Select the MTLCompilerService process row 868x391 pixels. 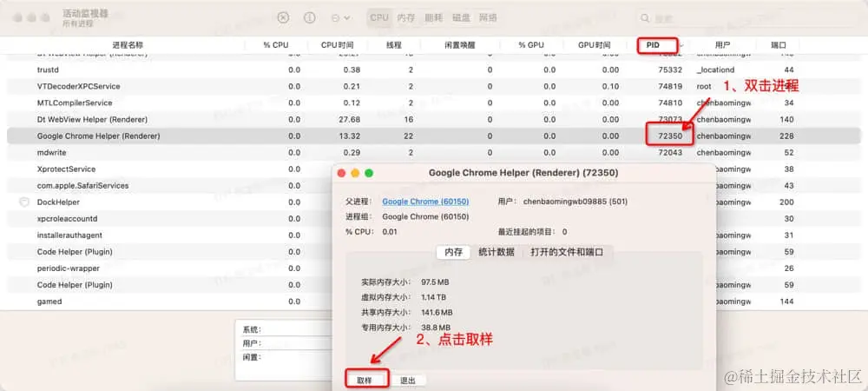pos(434,103)
